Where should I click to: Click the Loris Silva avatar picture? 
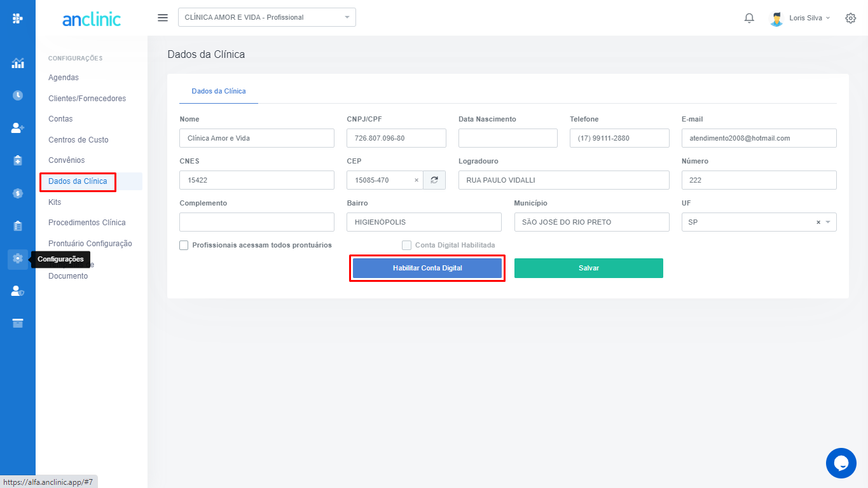pos(776,18)
